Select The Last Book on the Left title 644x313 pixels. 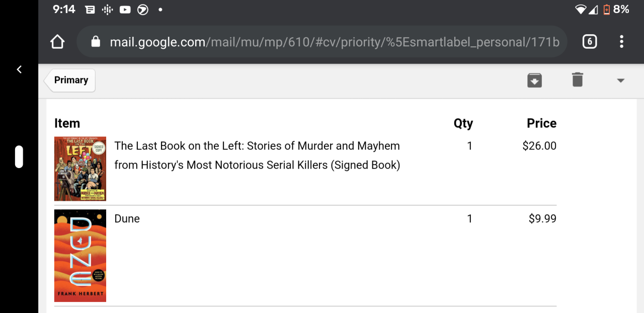[x=257, y=155]
